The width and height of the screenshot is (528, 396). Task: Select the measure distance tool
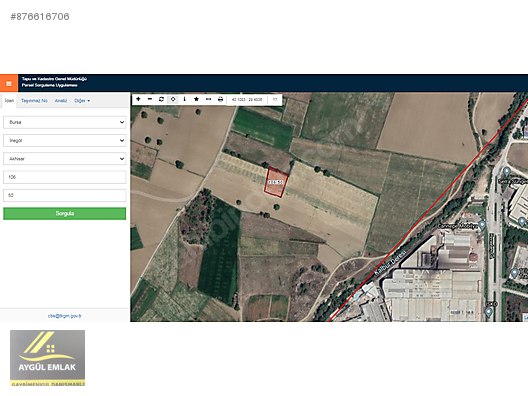pyautogui.click(x=208, y=99)
